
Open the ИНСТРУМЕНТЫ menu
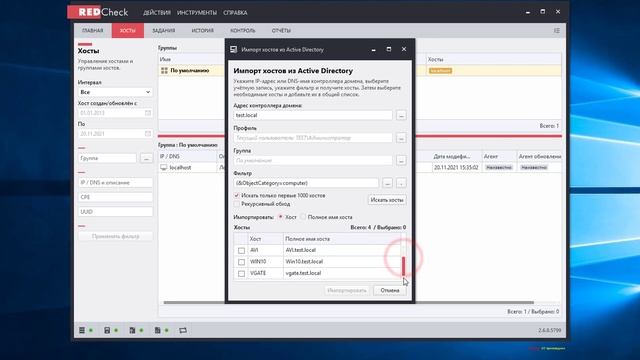click(197, 13)
